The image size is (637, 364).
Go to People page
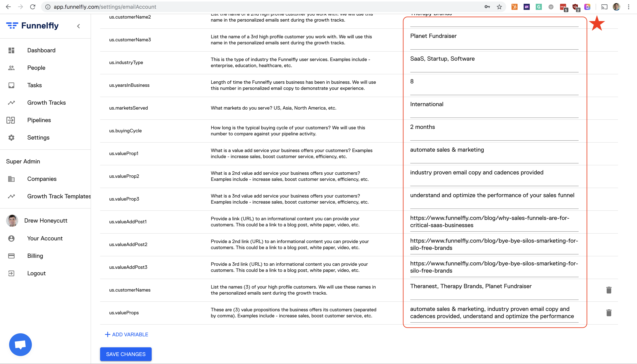click(x=36, y=68)
